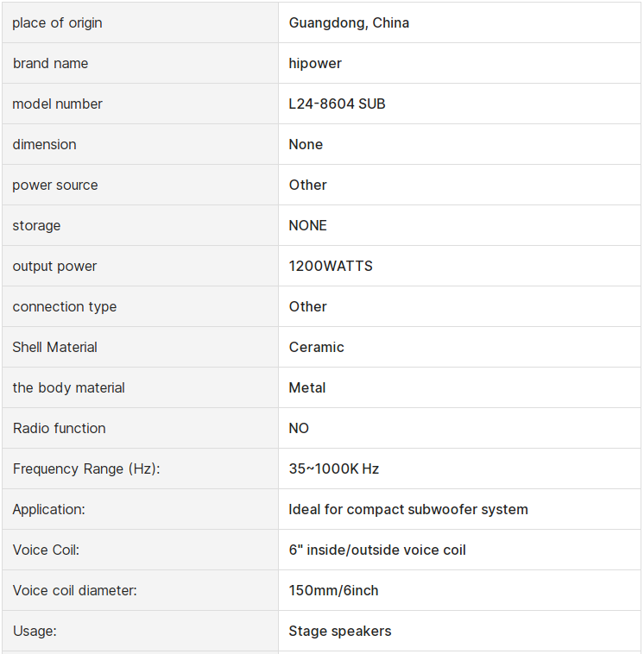Screen dimensions: 644x654
Task: Click the 'dimension' row label
Action: tap(44, 145)
